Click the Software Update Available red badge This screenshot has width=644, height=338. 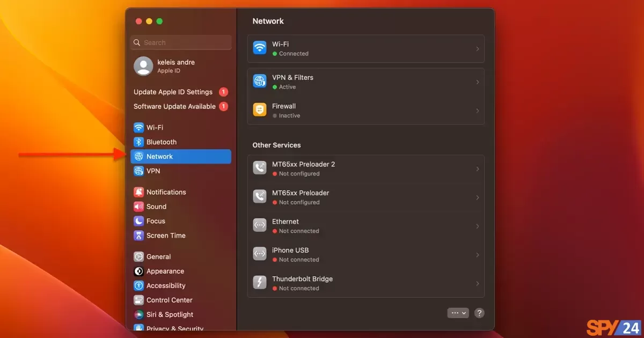coord(223,107)
